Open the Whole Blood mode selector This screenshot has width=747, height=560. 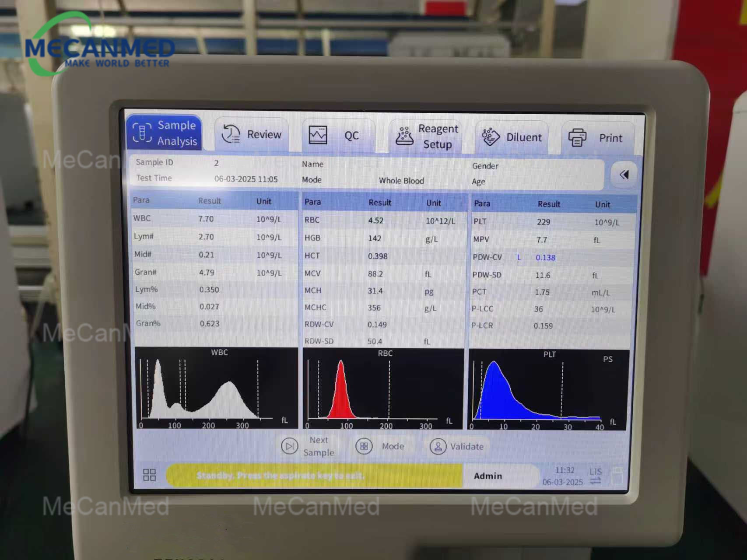click(400, 180)
